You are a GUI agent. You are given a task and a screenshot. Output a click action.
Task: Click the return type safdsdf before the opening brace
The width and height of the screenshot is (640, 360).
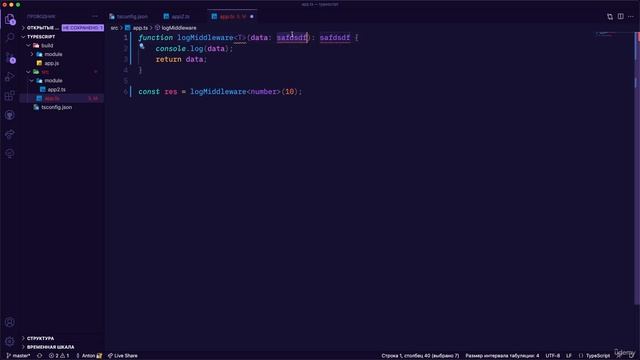[335, 38]
